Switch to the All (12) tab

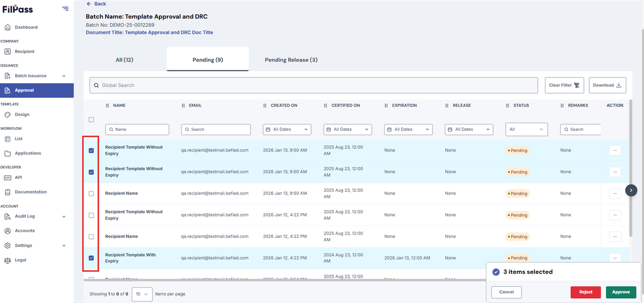125,60
